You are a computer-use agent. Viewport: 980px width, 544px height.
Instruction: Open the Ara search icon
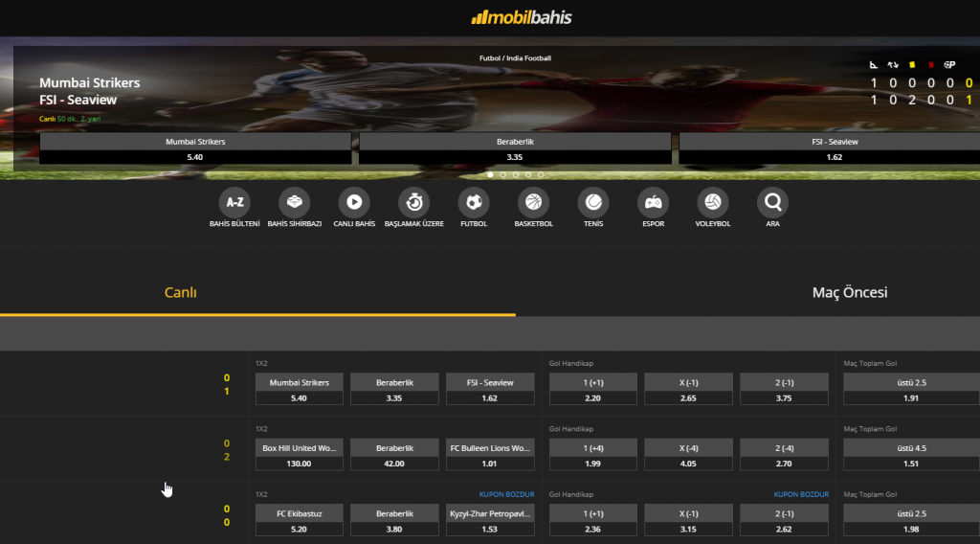click(x=772, y=202)
